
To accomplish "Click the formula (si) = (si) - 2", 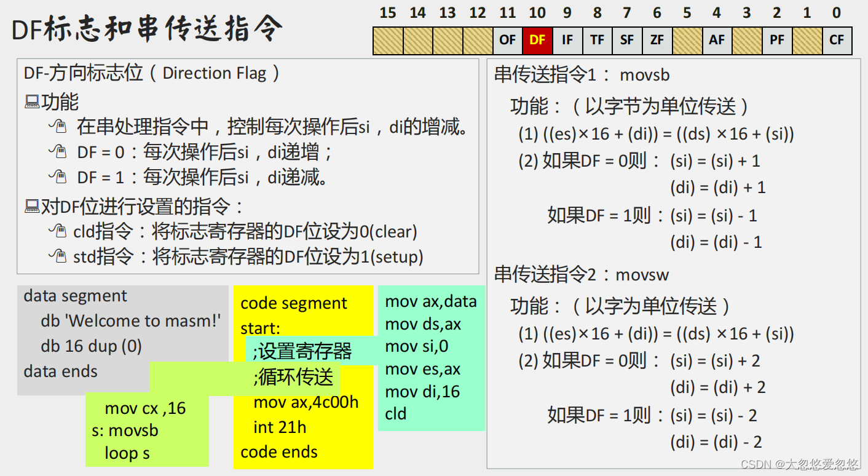I will (x=715, y=416).
